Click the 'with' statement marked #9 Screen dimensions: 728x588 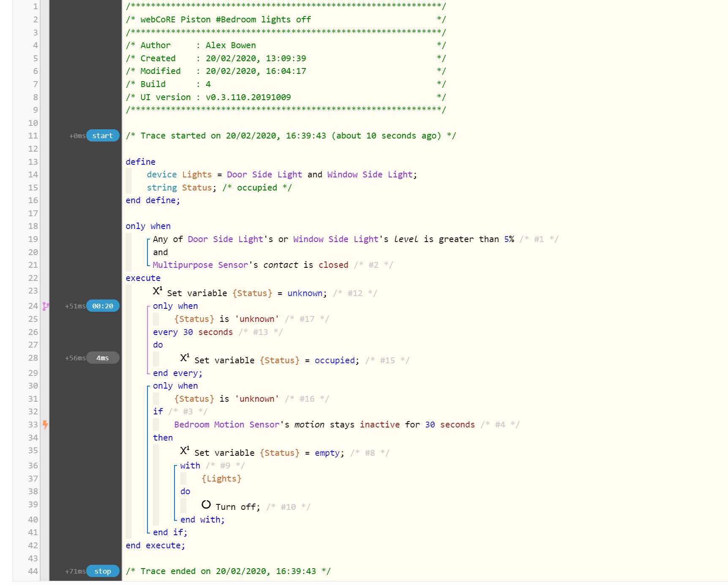(x=190, y=465)
